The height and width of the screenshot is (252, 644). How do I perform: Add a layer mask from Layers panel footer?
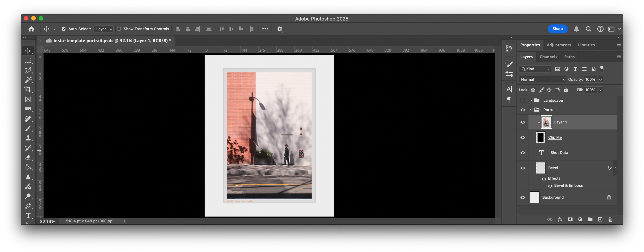pos(570,220)
